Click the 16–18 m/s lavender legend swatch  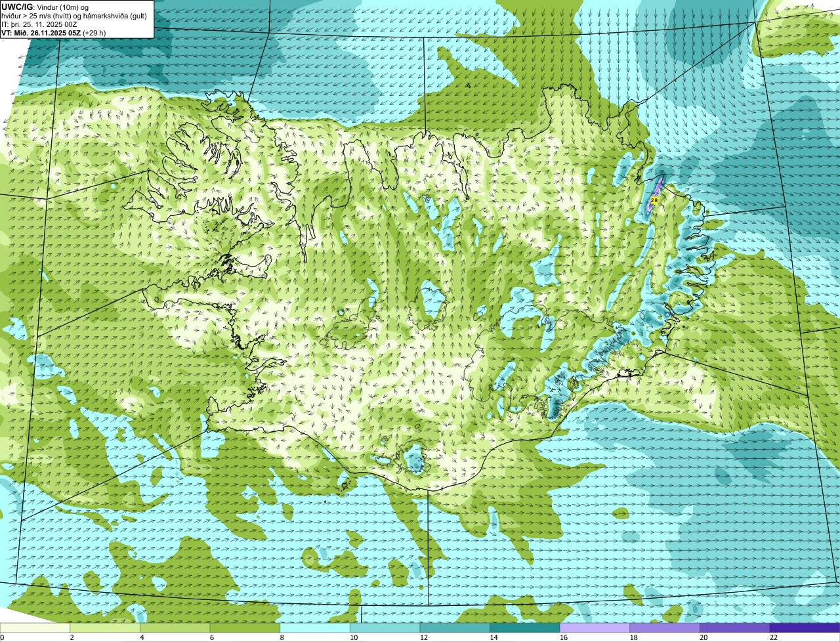pyautogui.click(x=595, y=628)
